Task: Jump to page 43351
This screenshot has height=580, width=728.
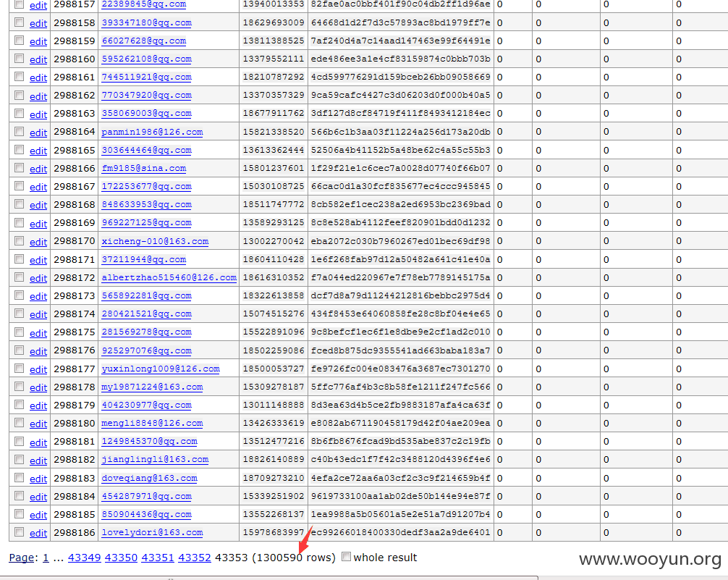Action: click(x=158, y=558)
